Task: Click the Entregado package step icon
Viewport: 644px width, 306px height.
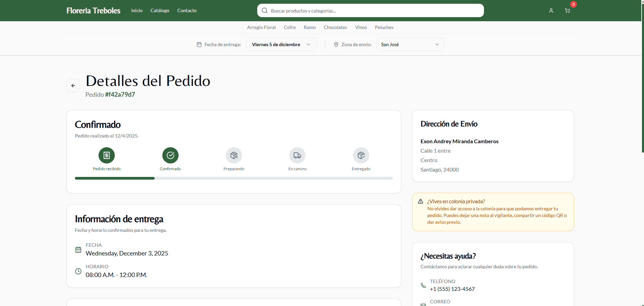Action: [361, 155]
